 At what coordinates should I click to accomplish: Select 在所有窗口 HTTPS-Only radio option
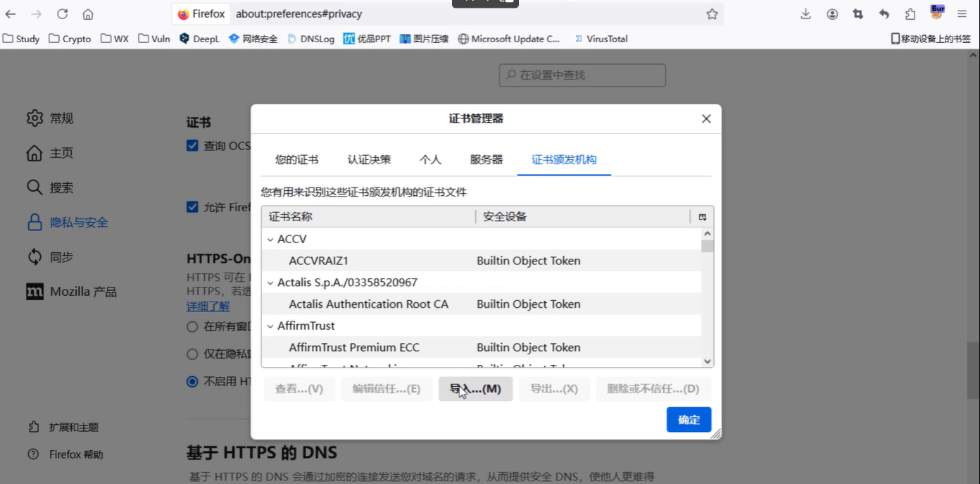(192, 327)
